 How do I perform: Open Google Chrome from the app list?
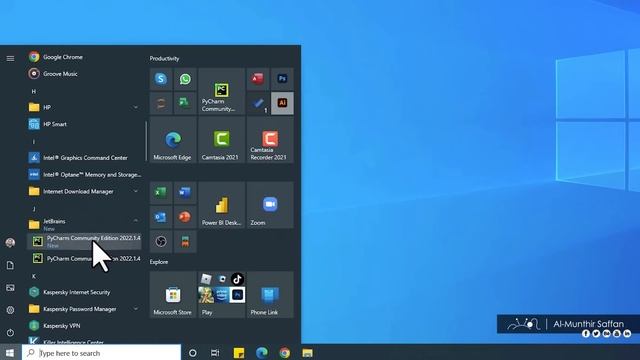(x=84, y=57)
